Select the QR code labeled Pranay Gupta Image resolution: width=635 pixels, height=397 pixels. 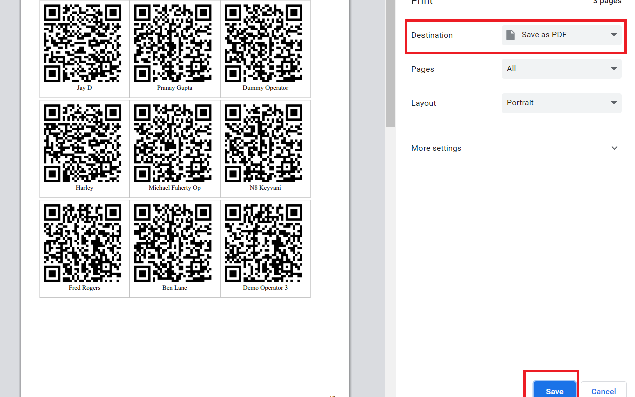click(173, 43)
